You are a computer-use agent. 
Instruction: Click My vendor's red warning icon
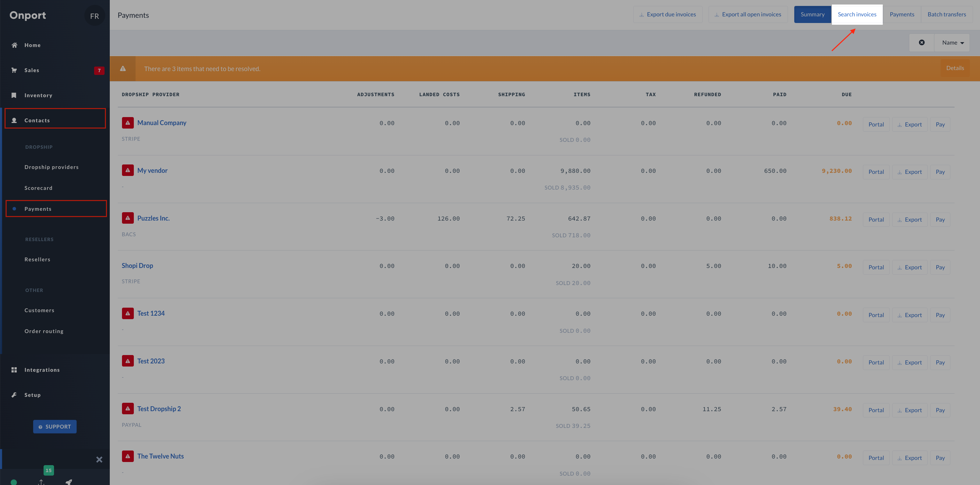coord(128,170)
